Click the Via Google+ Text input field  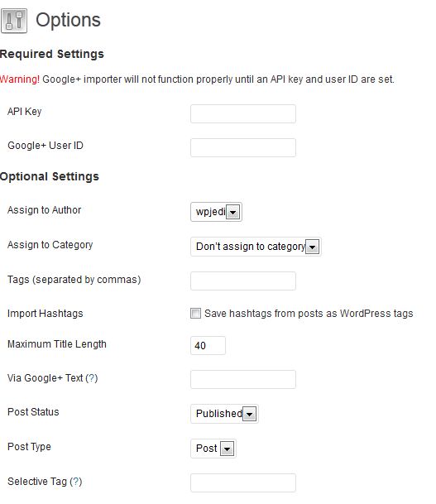click(x=243, y=379)
